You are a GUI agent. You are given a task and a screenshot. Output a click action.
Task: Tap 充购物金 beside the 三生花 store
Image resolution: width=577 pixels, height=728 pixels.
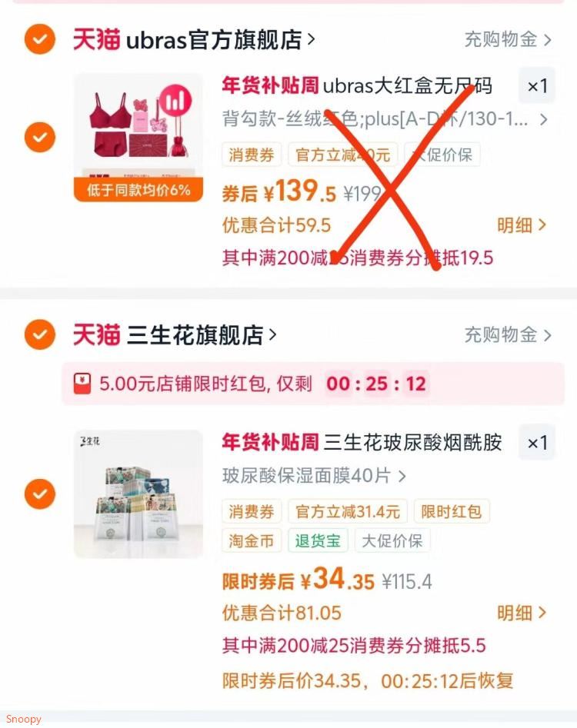(508, 334)
